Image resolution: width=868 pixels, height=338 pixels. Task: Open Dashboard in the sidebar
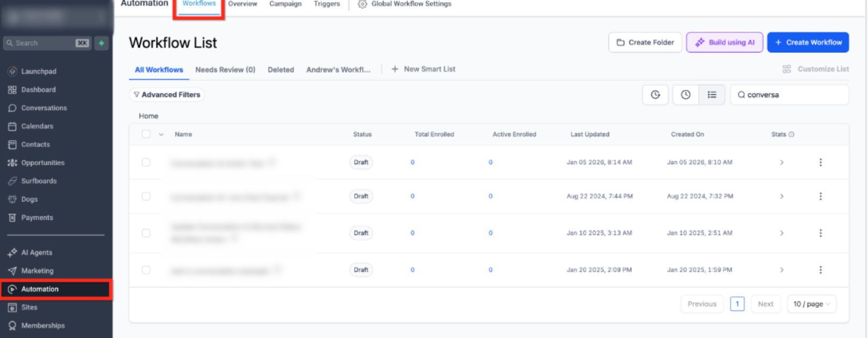tap(32, 89)
